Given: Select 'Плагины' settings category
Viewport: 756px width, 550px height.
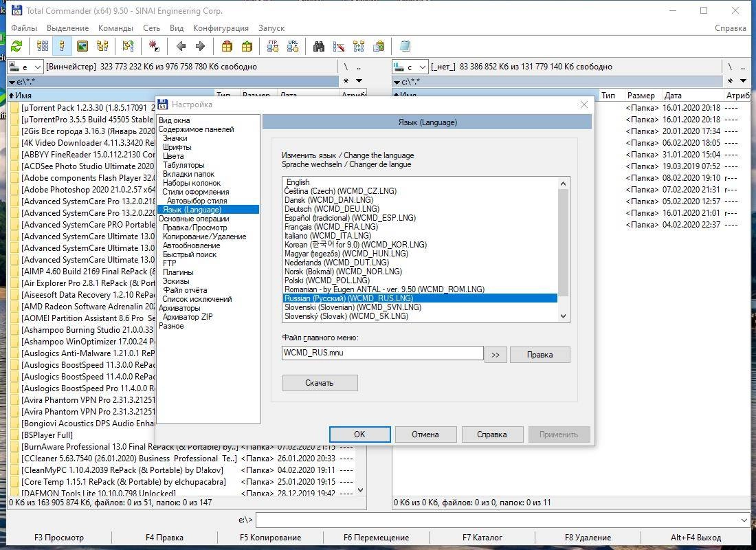Looking at the screenshot, I should [x=178, y=272].
